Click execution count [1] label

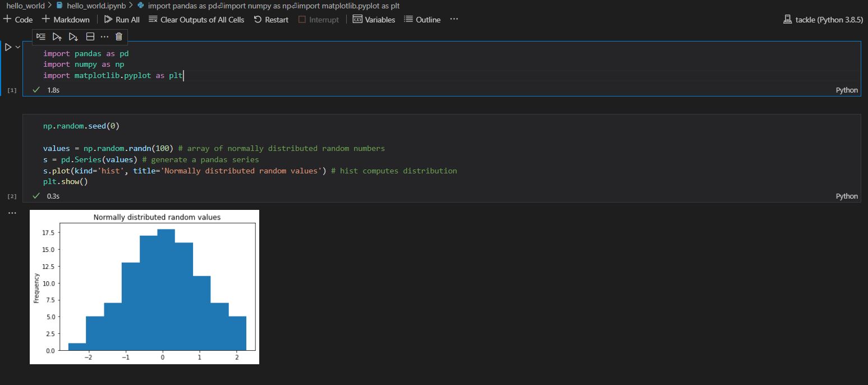coord(12,90)
